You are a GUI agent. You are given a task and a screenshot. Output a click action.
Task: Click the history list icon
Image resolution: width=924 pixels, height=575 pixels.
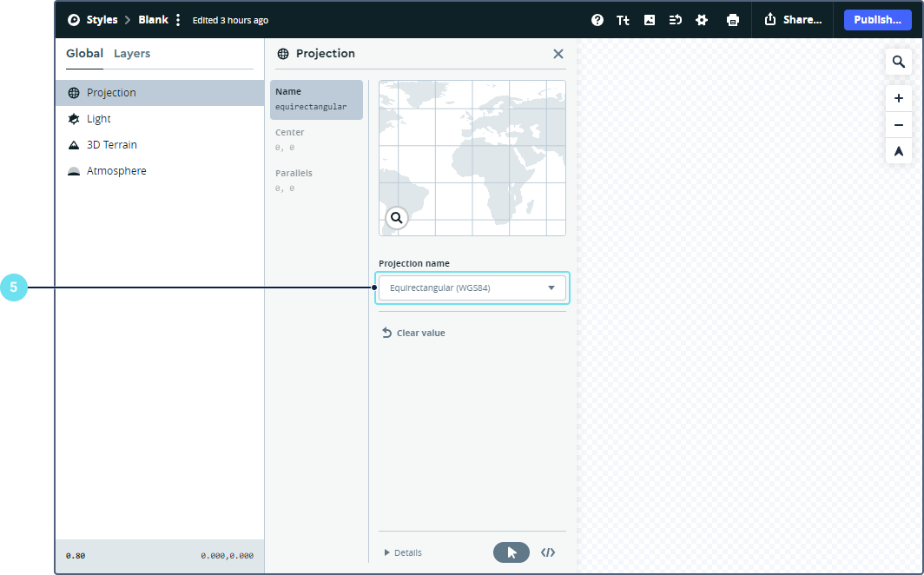pyautogui.click(x=676, y=20)
